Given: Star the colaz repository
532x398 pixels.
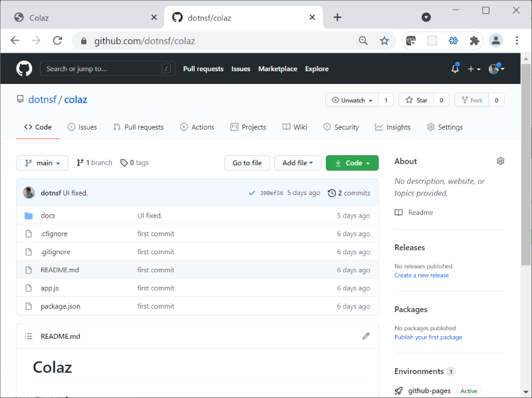Looking at the screenshot, I should 416,100.
